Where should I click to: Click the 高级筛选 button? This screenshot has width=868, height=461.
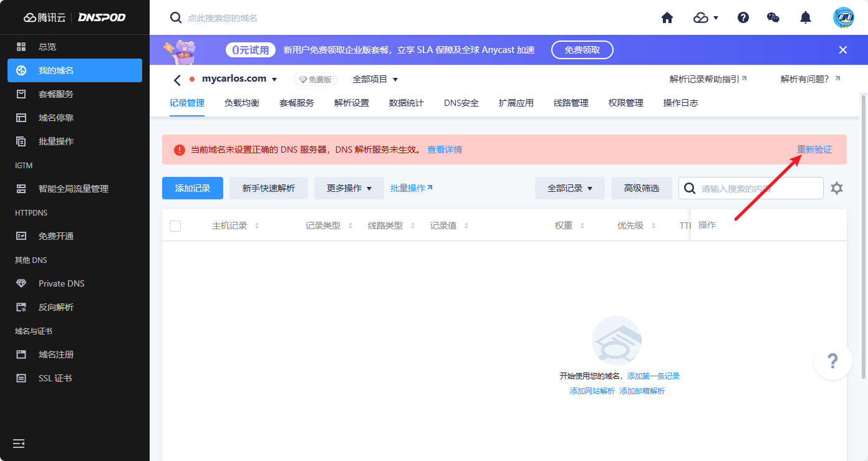(642, 188)
